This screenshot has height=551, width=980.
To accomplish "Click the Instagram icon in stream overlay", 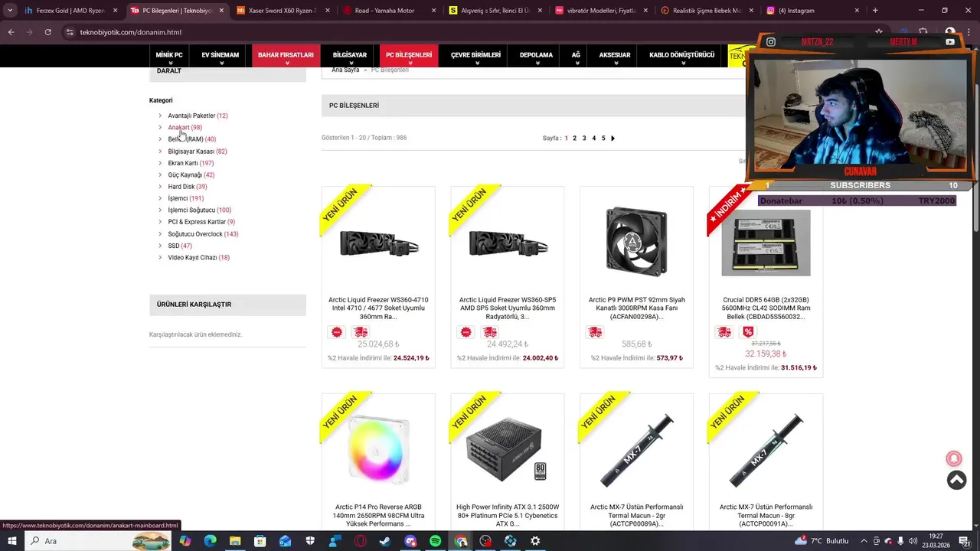I will (x=771, y=42).
